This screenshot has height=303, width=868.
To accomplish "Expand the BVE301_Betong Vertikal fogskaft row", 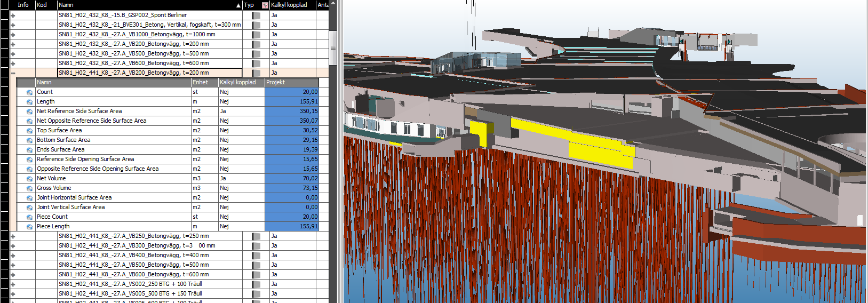I will [13, 25].
